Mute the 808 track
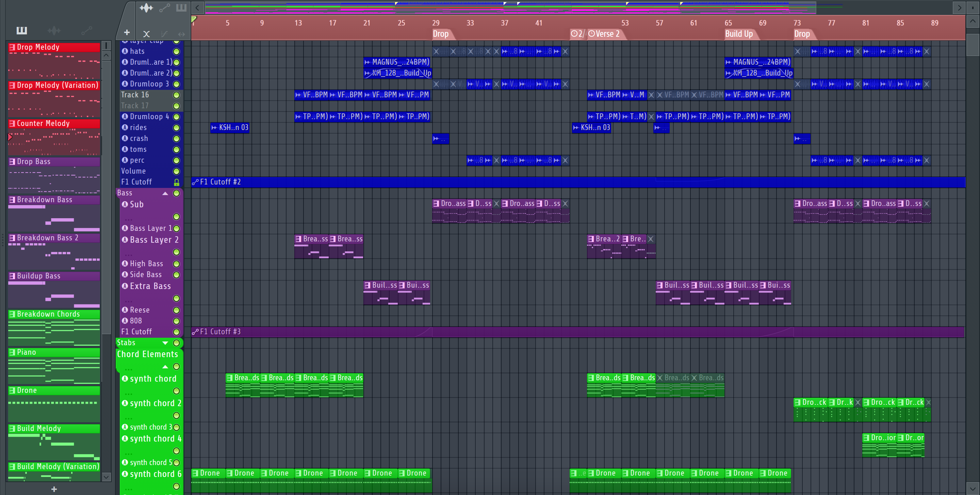This screenshot has width=980, height=495. tap(177, 321)
